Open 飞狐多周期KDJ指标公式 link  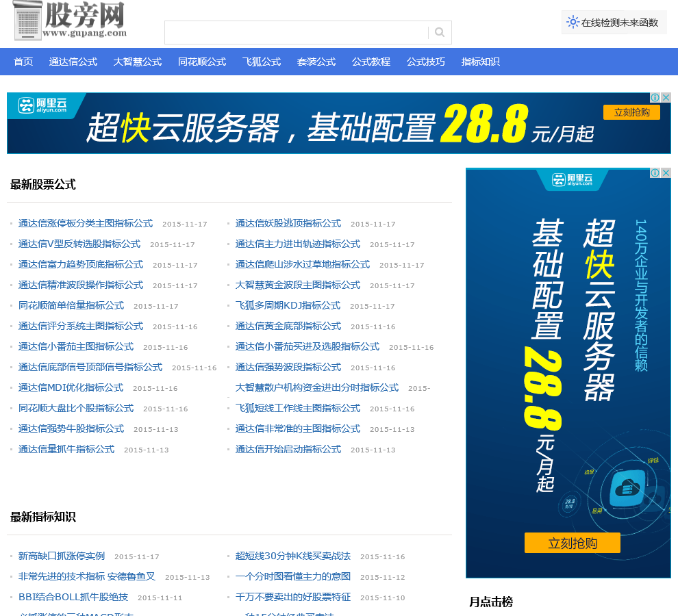click(x=288, y=306)
